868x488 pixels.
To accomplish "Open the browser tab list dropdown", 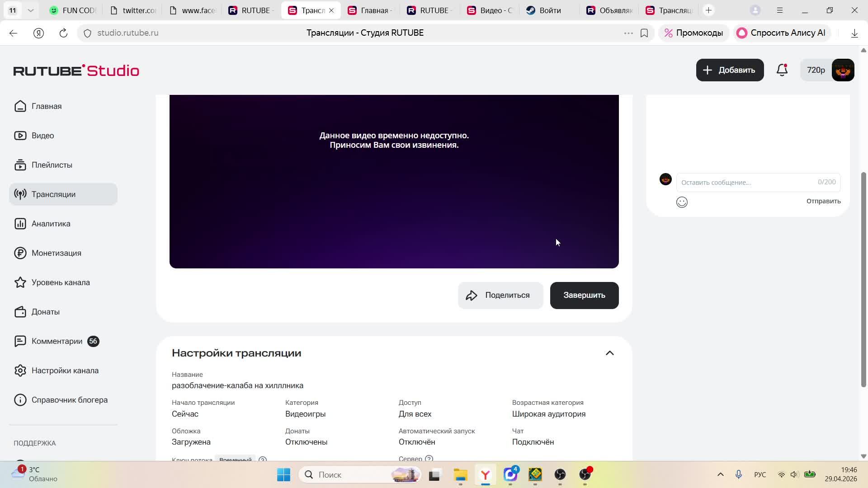I will point(30,10).
